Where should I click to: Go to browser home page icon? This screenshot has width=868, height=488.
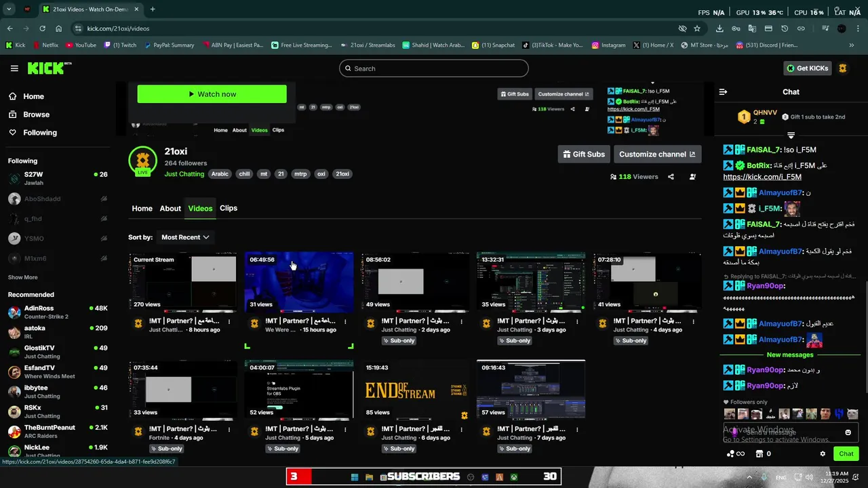(x=58, y=28)
